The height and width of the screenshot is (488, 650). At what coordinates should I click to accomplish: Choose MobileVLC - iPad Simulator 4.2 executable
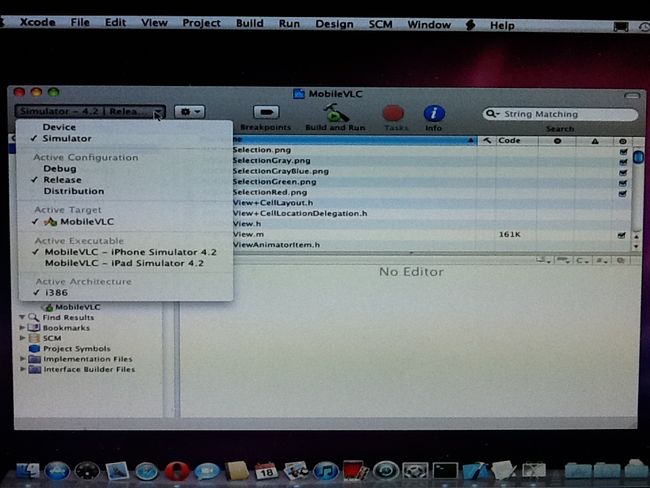(x=124, y=263)
